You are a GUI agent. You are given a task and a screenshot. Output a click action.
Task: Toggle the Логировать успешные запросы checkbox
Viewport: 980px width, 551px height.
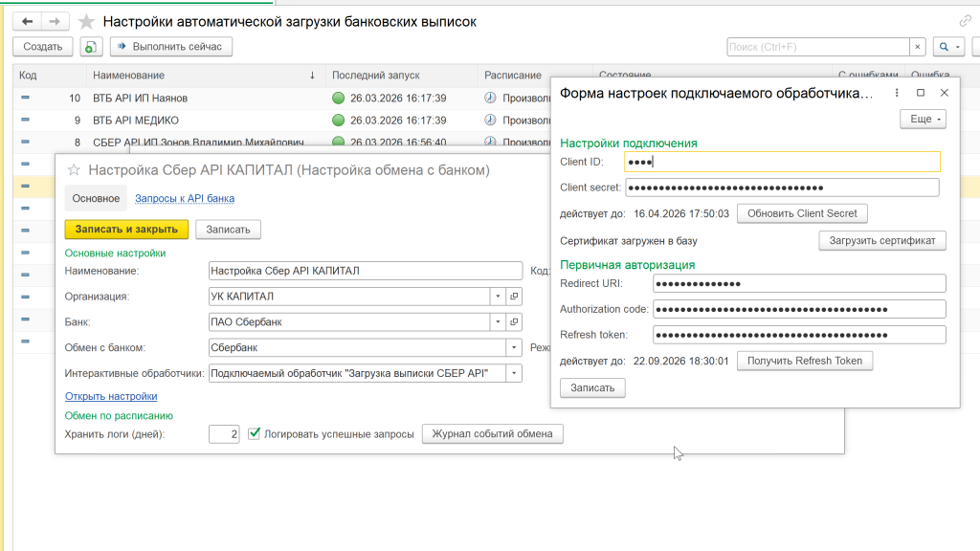(x=255, y=434)
